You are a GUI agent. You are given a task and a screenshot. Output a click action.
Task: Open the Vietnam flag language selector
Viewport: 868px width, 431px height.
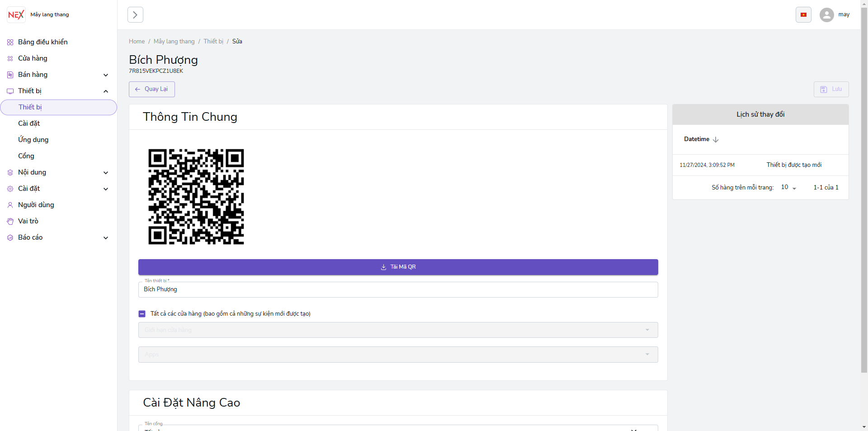tap(803, 15)
